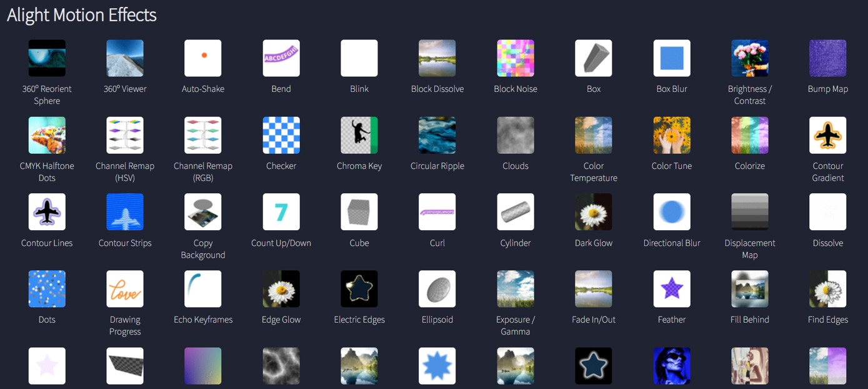This screenshot has height=389, width=868.
Task: Open the Drawing Progress 'love' icon
Action: [x=125, y=289]
